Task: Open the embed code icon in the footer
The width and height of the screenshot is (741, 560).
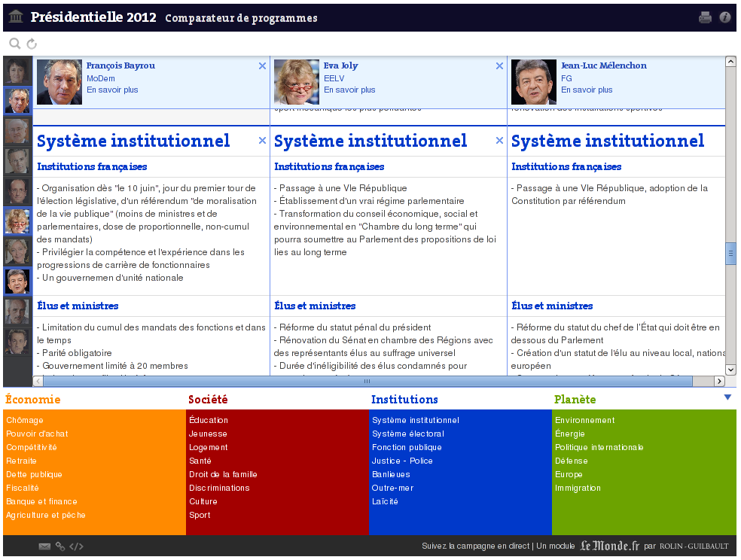Action: tap(76, 546)
